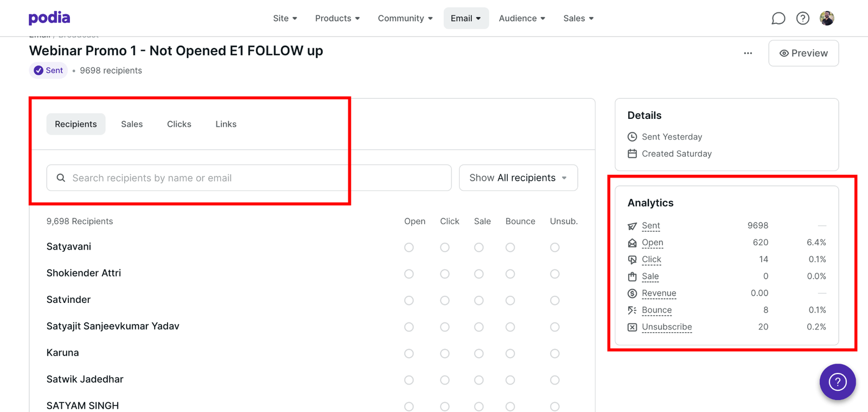
Task: Click the 9,698 Recipients count label
Action: [x=80, y=221]
